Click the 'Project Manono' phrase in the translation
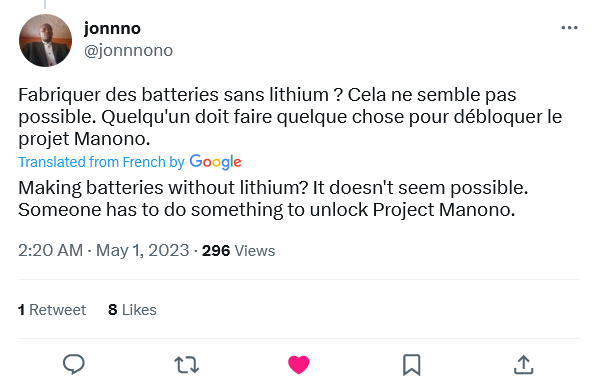 444,210
